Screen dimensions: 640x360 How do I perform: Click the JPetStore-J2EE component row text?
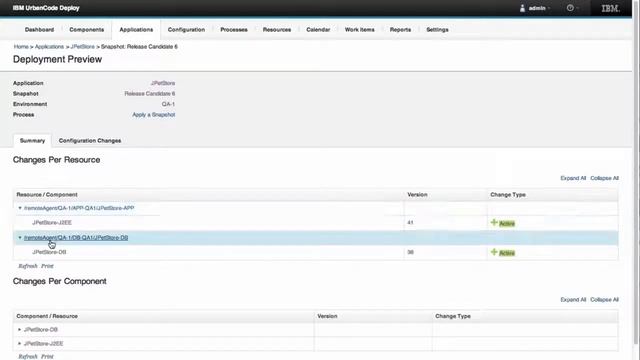click(x=52, y=223)
